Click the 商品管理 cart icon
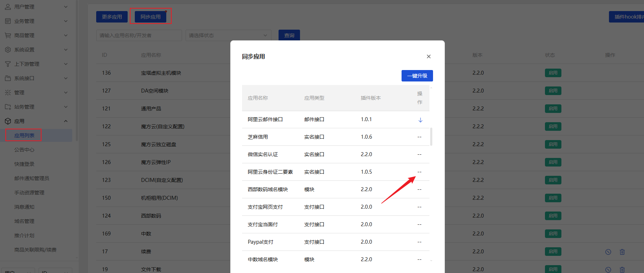This screenshot has width=644, height=273. coord(8,35)
